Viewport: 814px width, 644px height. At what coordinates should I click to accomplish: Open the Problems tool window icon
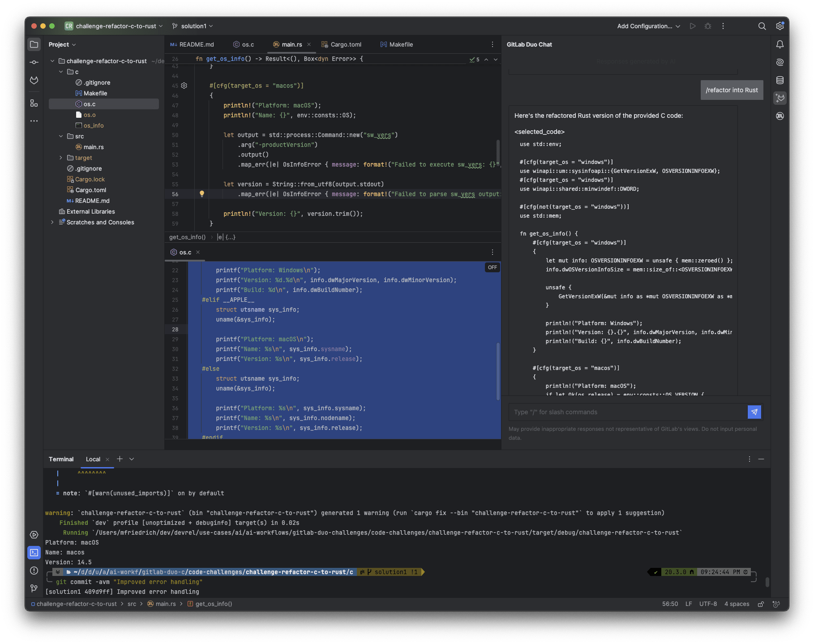pyautogui.click(x=34, y=571)
